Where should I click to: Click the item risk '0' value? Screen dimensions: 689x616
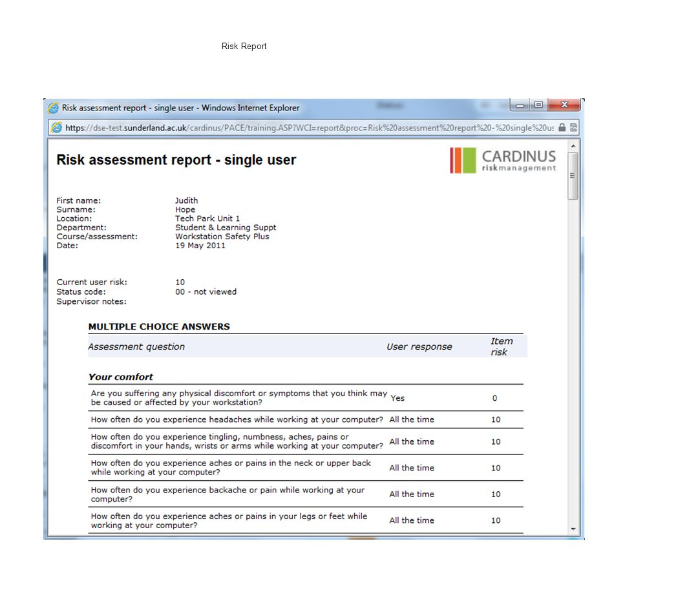coord(495,398)
